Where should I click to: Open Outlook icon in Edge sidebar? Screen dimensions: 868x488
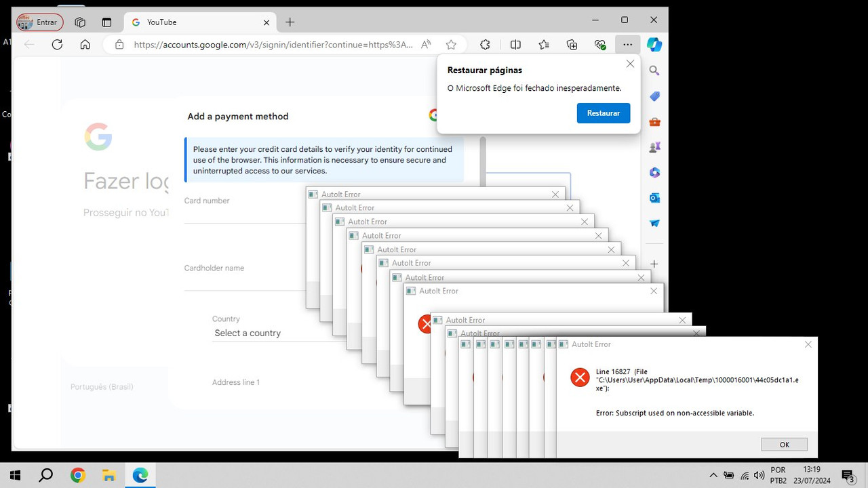click(x=654, y=198)
